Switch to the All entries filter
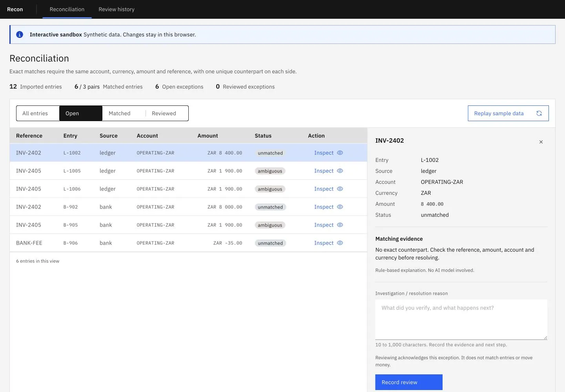Image resolution: width=565 pixels, height=392 pixels. [38, 113]
